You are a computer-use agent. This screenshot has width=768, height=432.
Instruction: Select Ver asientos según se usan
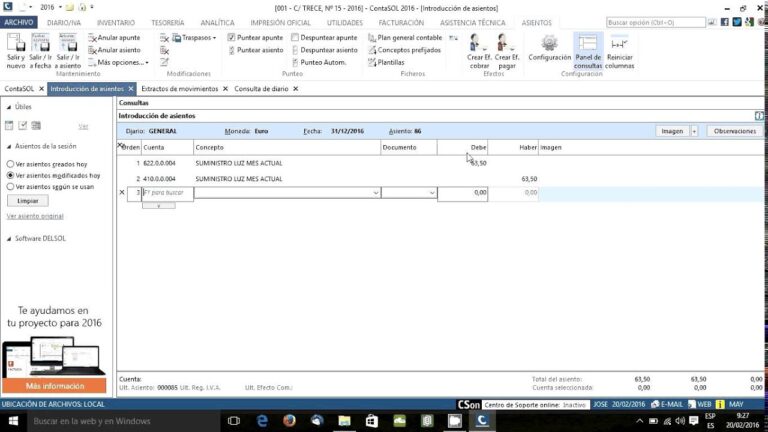click(x=10, y=187)
